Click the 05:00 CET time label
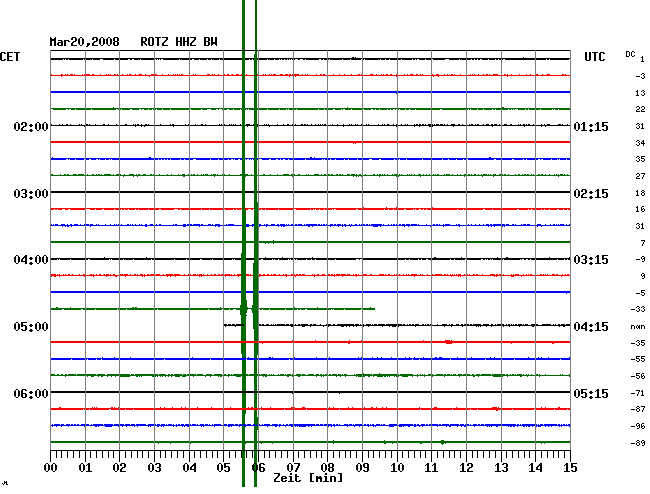650x494 pixels. [31, 327]
